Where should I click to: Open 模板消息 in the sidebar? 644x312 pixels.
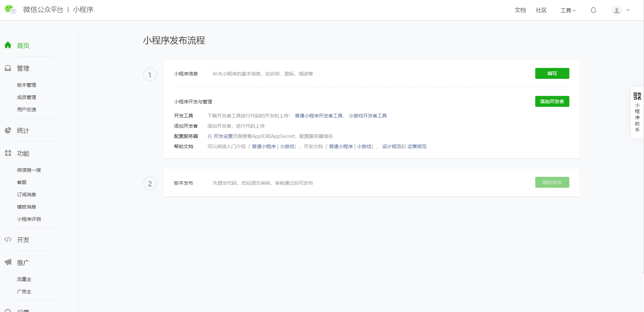(27, 207)
